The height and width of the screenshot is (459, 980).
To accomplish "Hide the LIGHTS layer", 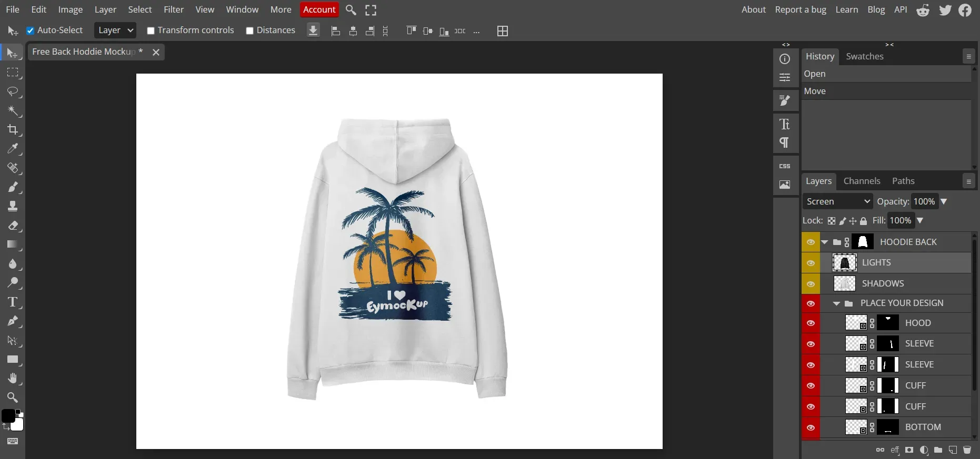I will click(811, 263).
